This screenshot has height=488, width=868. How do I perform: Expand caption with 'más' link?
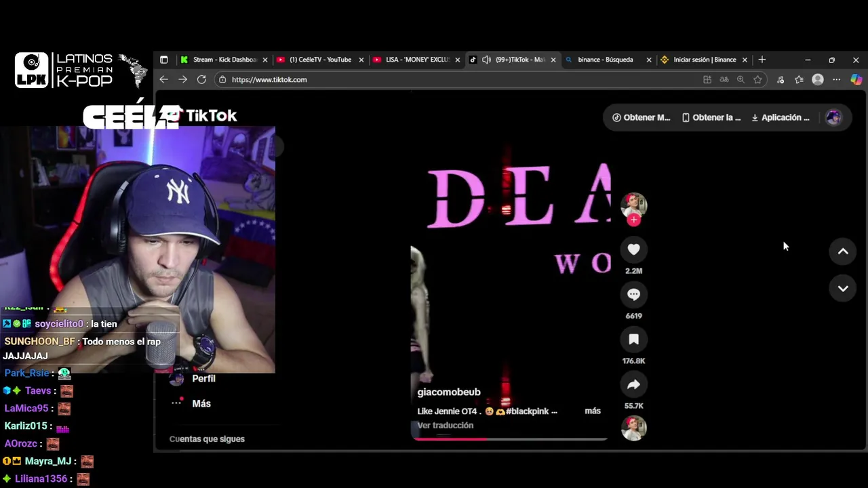pos(593,411)
